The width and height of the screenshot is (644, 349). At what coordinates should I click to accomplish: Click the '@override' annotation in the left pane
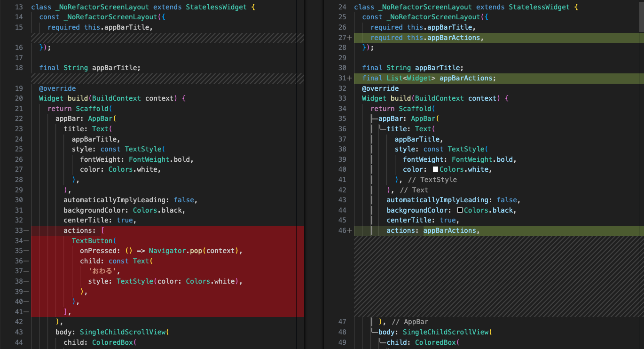coord(57,88)
